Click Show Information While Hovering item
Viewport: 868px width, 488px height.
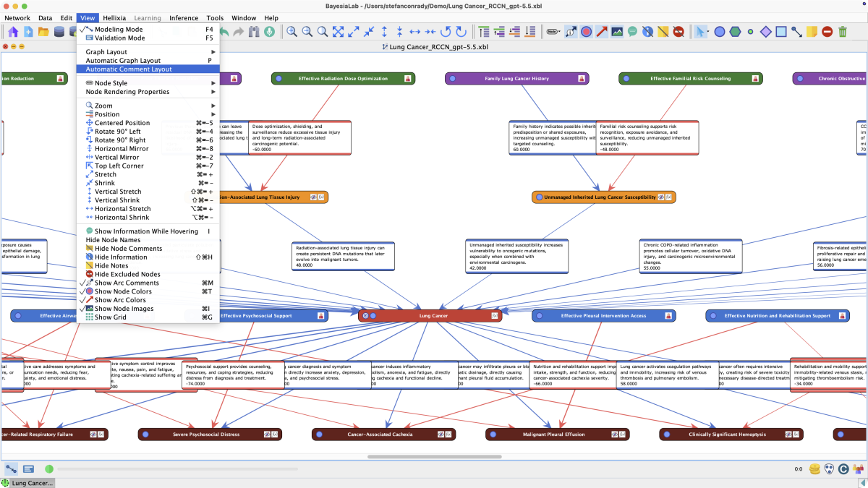(x=147, y=231)
